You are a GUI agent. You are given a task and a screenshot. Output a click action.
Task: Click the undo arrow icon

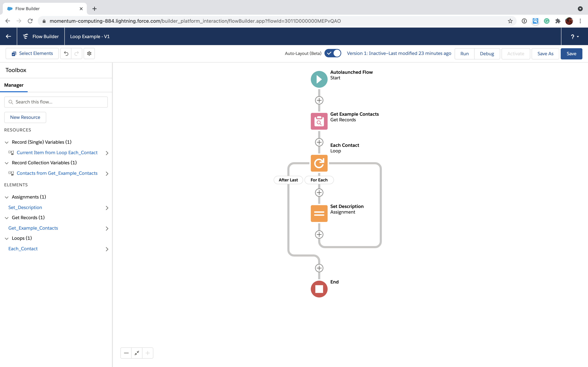pos(66,53)
